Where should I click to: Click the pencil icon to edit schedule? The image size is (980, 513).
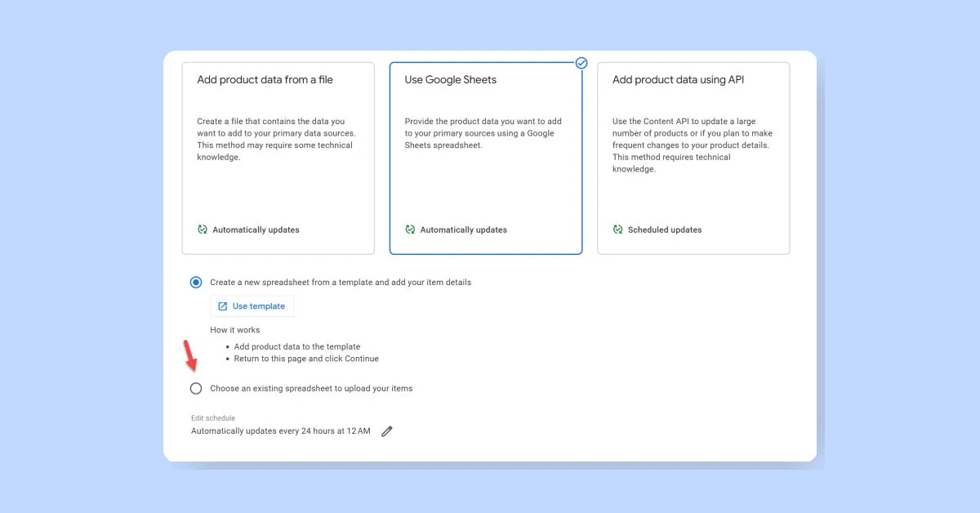[387, 431]
